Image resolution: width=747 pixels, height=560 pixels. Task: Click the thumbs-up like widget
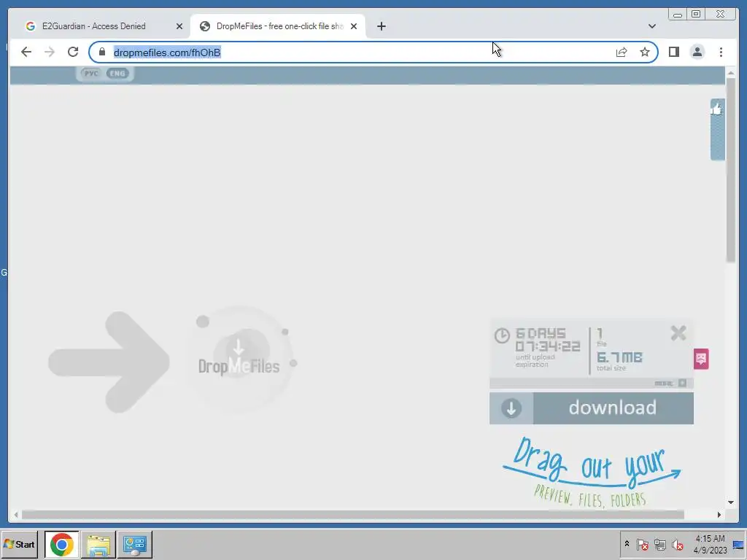click(x=717, y=130)
